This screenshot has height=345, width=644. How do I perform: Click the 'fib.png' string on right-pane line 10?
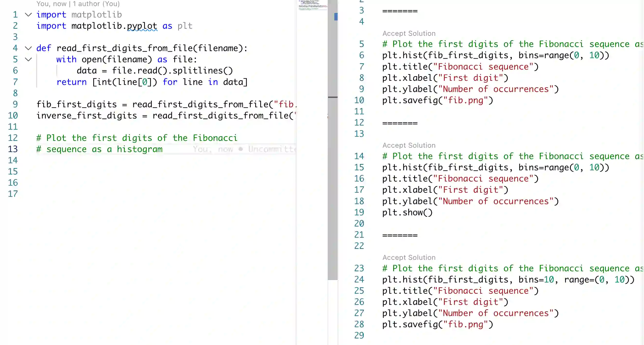465,100
